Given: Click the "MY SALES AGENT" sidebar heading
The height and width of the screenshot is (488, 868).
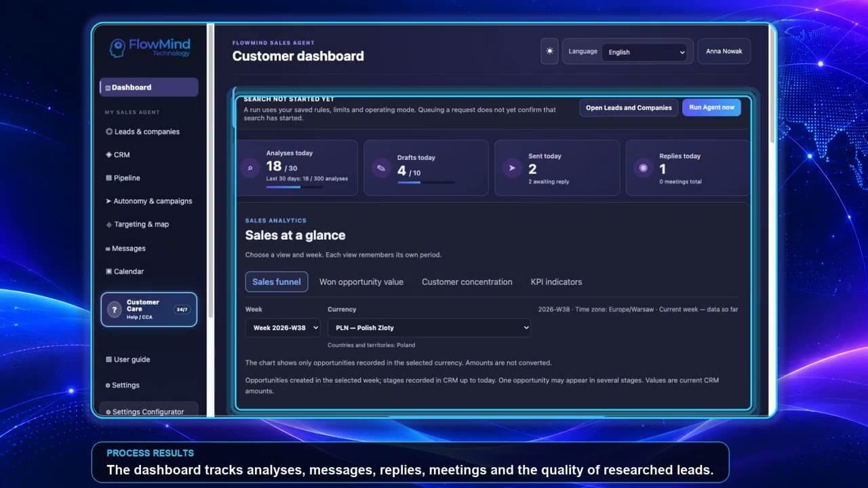Looking at the screenshot, I should tap(132, 113).
